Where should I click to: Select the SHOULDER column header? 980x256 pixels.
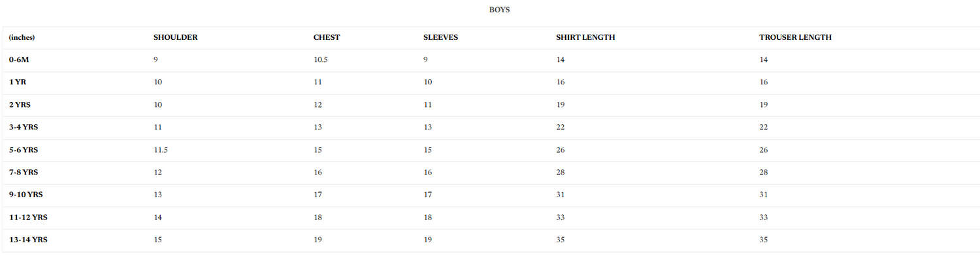click(x=175, y=37)
